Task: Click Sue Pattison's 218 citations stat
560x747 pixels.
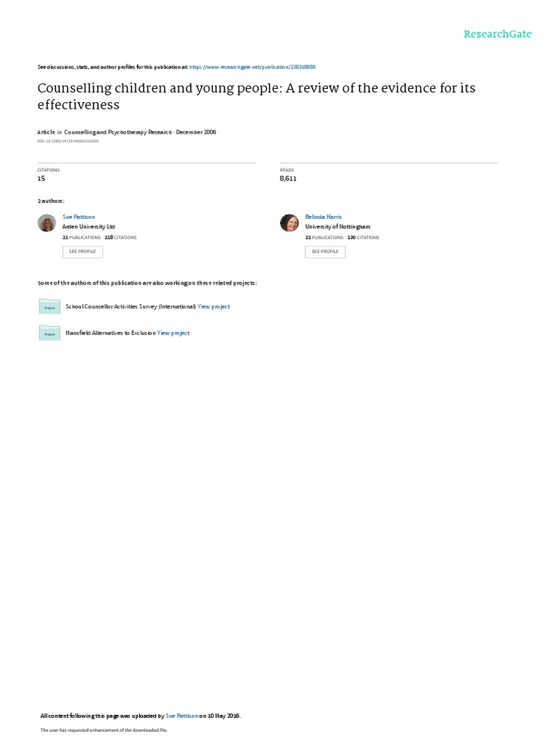Action: (x=120, y=237)
